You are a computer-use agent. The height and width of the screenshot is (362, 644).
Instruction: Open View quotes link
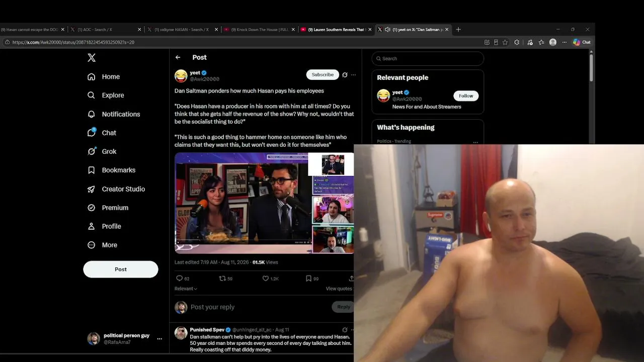(x=339, y=289)
